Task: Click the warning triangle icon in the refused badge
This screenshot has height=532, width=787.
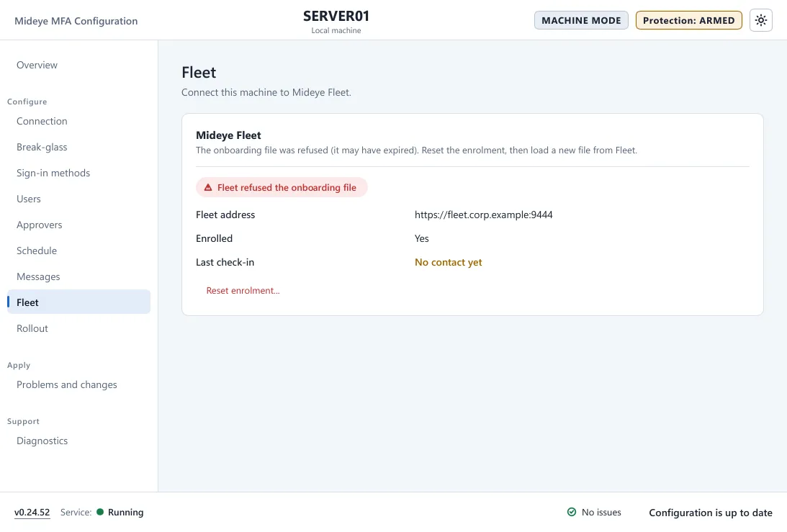Action: [208, 187]
